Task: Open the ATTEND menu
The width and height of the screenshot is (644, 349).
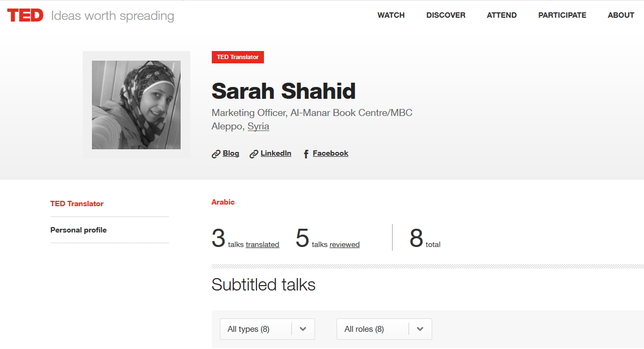Action: tap(502, 15)
